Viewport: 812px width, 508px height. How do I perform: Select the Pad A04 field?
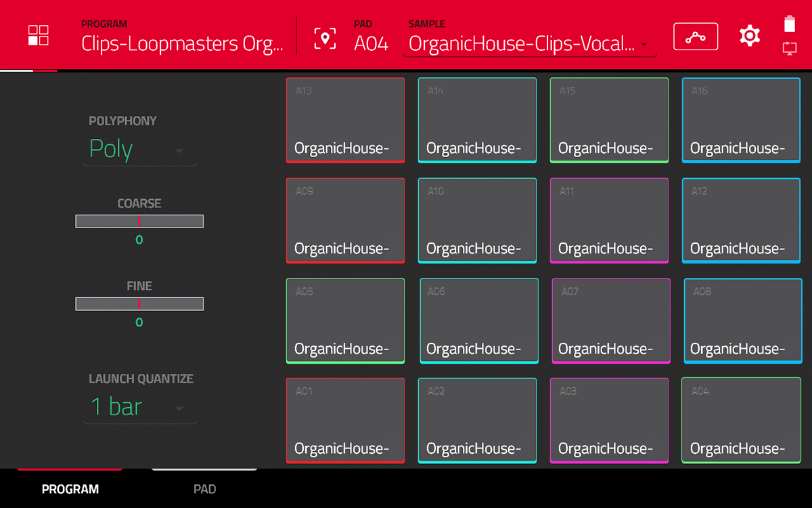[371, 44]
